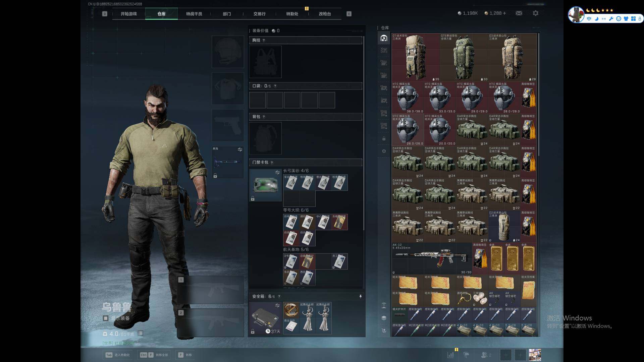
Task: Click the main warehouse container icon in sidebar
Action: (384, 38)
